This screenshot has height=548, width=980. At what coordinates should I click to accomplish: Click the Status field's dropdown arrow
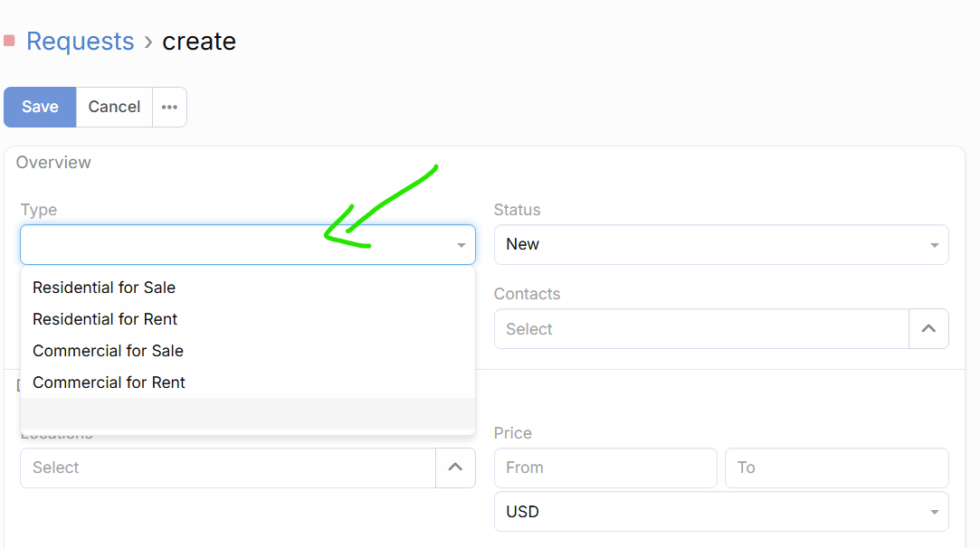(935, 245)
